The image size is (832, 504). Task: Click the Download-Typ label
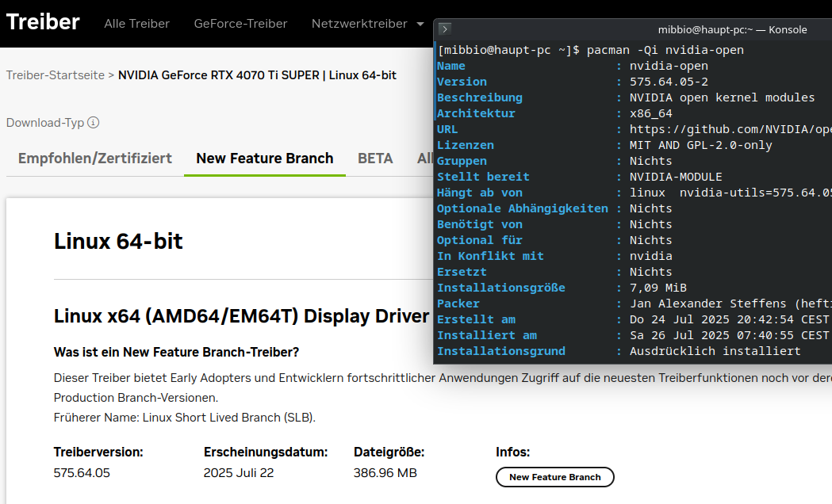coord(45,123)
